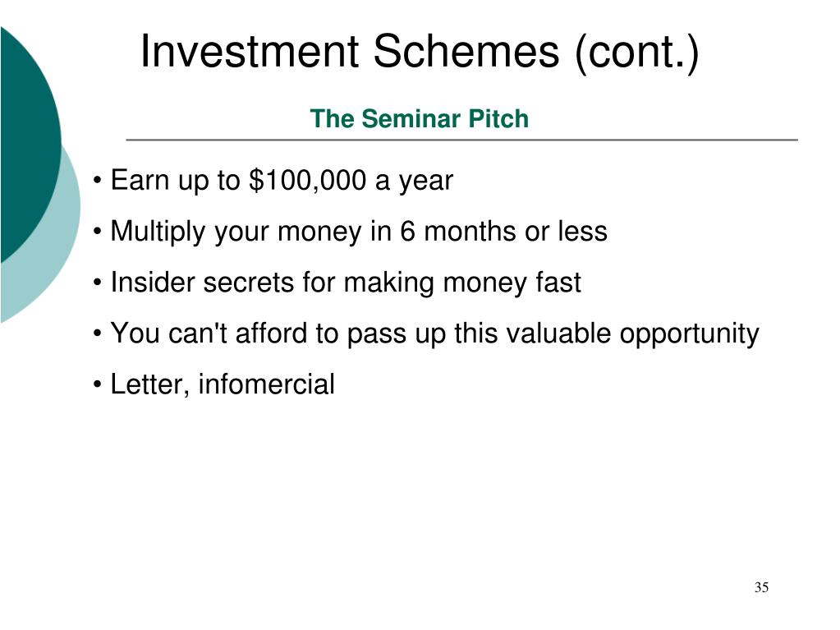Screen dimensions: 840x630
Task: Select the 'Letter, infomercial' bullet
Action: (223, 384)
